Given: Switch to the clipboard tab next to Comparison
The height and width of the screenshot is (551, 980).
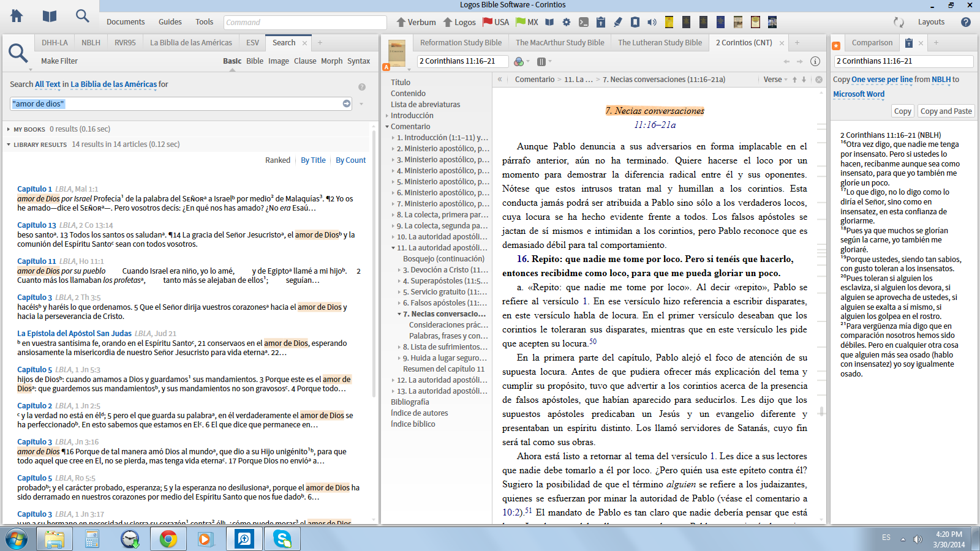Looking at the screenshot, I should click(x=909, y=43).
